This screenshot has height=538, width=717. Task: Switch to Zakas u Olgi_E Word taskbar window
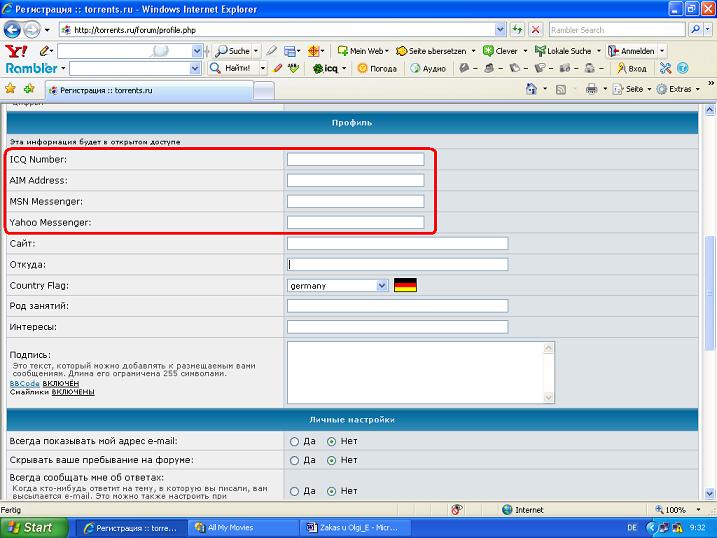click(355, 528)
